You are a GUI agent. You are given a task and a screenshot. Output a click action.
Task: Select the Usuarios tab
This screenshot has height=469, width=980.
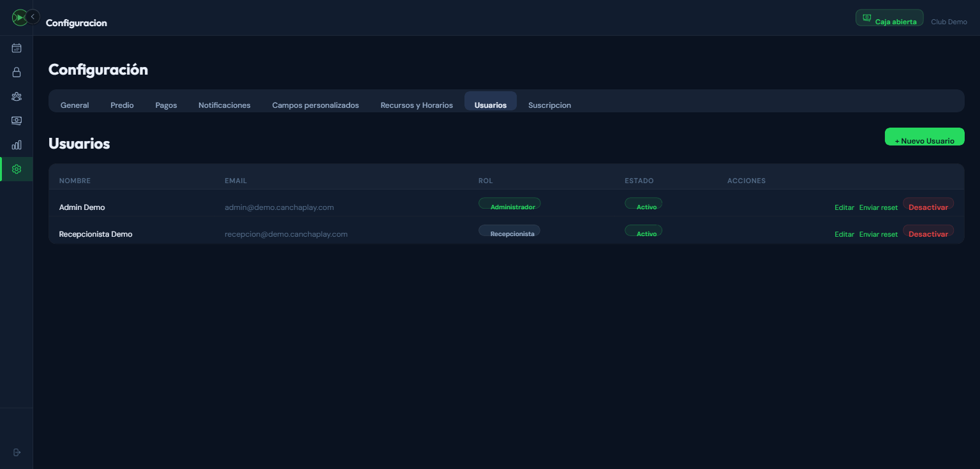(491, 102)
